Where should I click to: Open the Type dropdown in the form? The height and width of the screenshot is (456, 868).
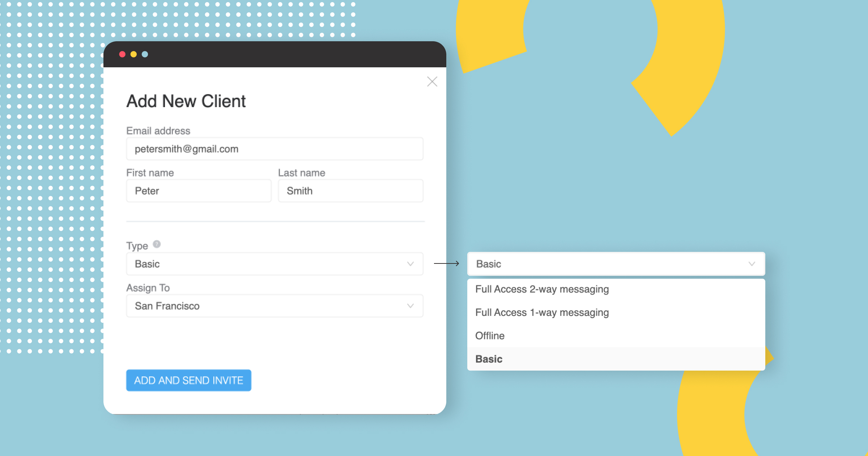(268, 264)
